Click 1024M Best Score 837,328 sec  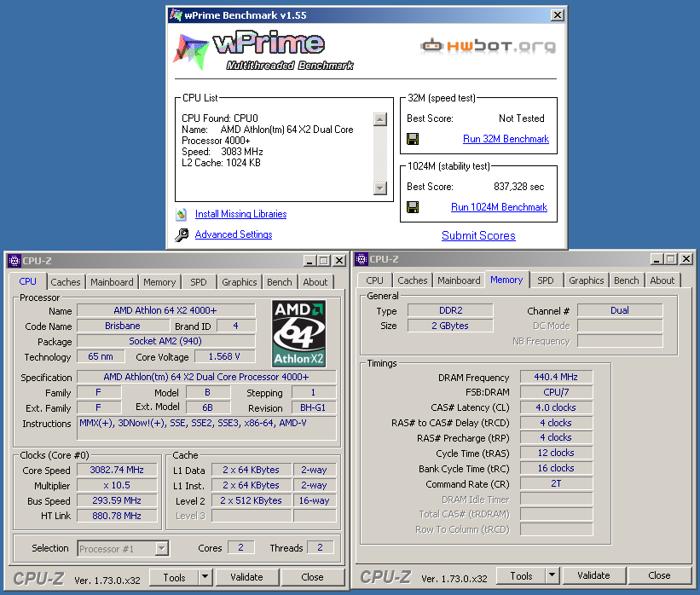(519, 187)
